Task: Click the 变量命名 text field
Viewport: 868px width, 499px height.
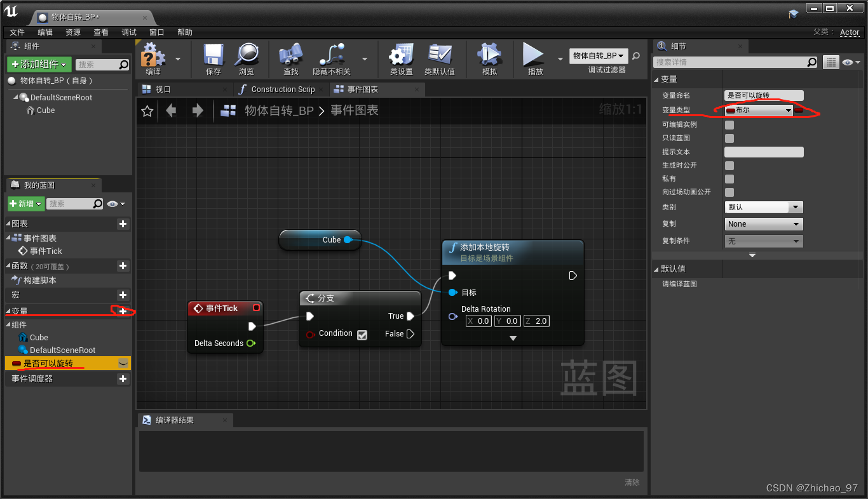Action: coord(764,95)
